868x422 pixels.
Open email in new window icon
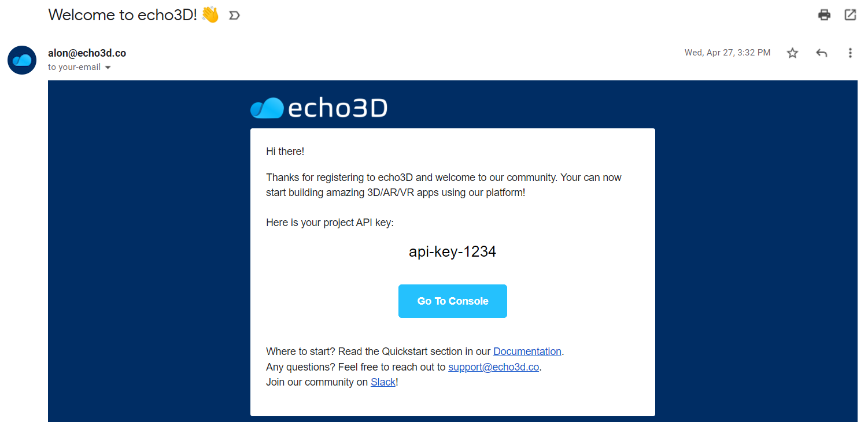coord(850,15)
